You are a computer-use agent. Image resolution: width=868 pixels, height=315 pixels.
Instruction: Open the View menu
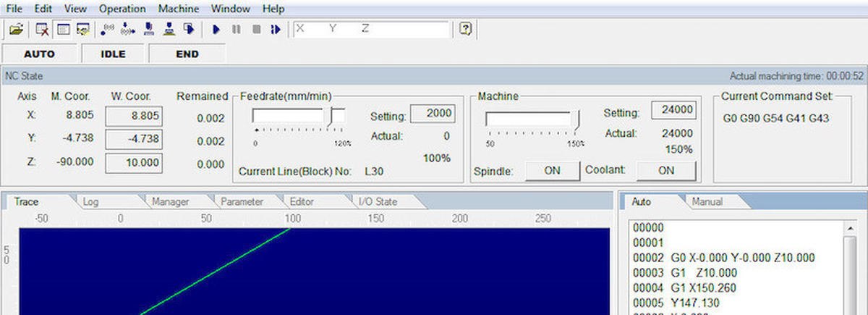click(x=75, y=9)
